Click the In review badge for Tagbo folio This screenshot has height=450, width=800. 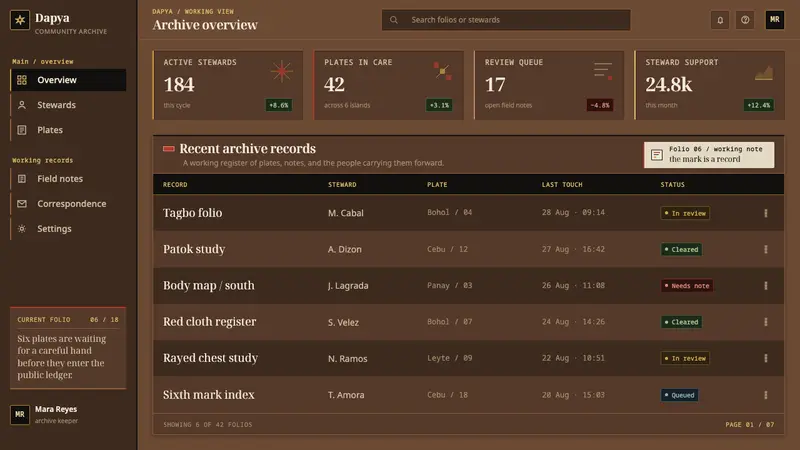pyautogui.click(x=685, y=213)
